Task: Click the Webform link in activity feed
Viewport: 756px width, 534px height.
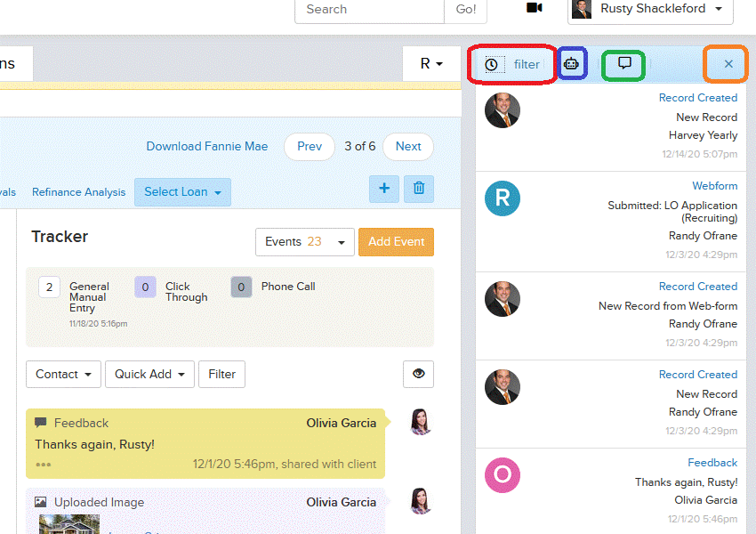Action: click(x=714, y=186)
